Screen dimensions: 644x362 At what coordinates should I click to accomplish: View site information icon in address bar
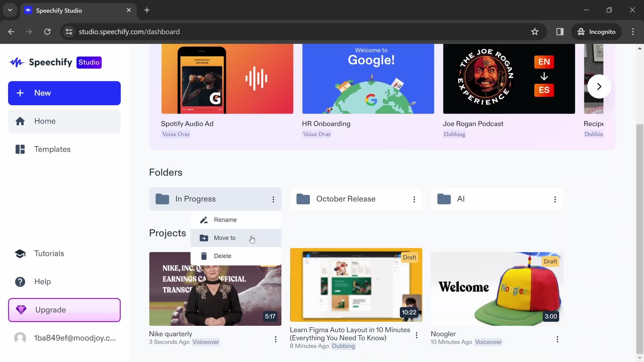tap(69, 32)
